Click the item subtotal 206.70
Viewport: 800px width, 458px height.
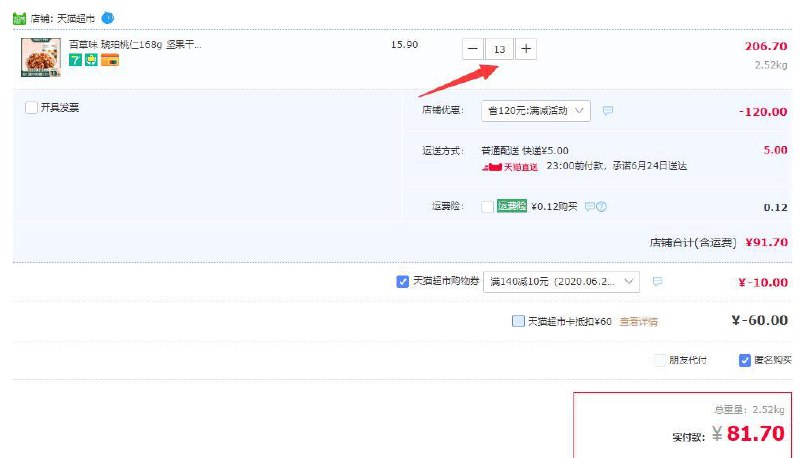[766, 46]
